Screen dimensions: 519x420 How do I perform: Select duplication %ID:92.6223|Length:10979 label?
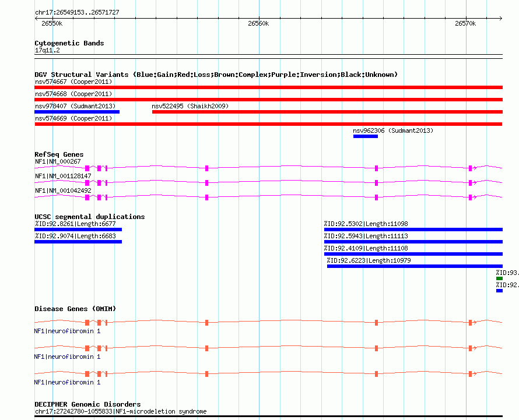coord(369,260)
